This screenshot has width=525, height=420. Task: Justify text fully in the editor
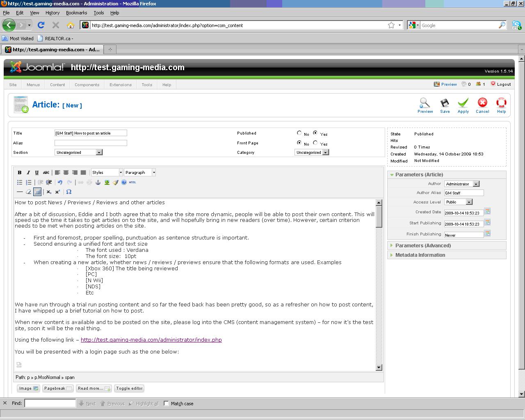(x=83, y=173)
